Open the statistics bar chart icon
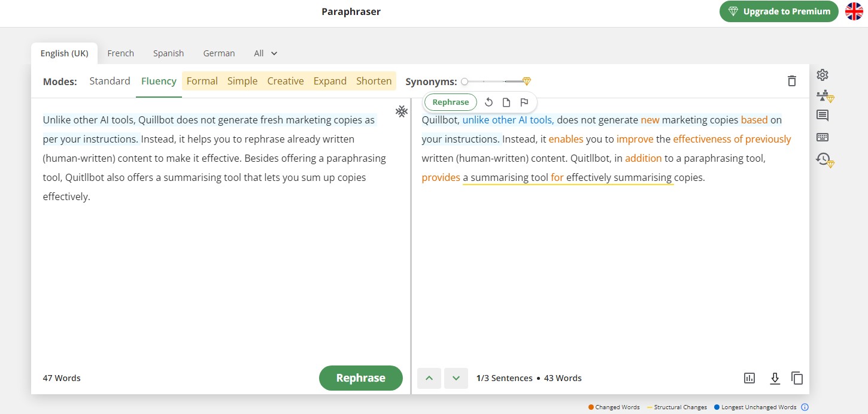 click(x=749, y=378)
